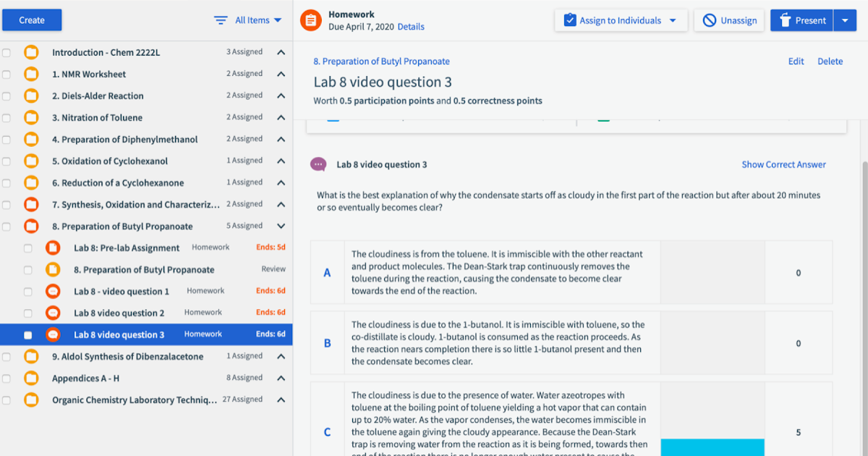Select 7. Synthesis, Oxidation and Characteriz… row
The image size is (868, 456).
click(146, 204)
